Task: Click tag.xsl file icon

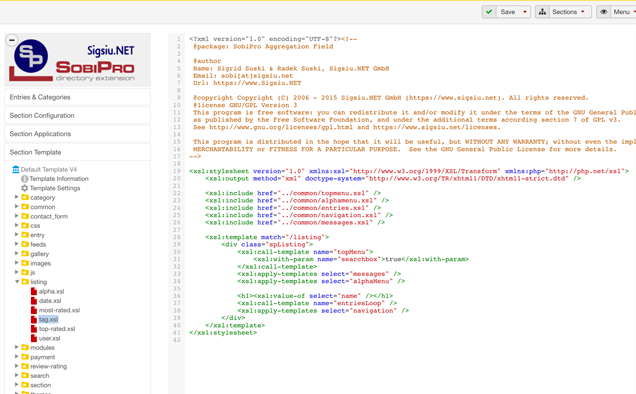Action: point(34,319)
